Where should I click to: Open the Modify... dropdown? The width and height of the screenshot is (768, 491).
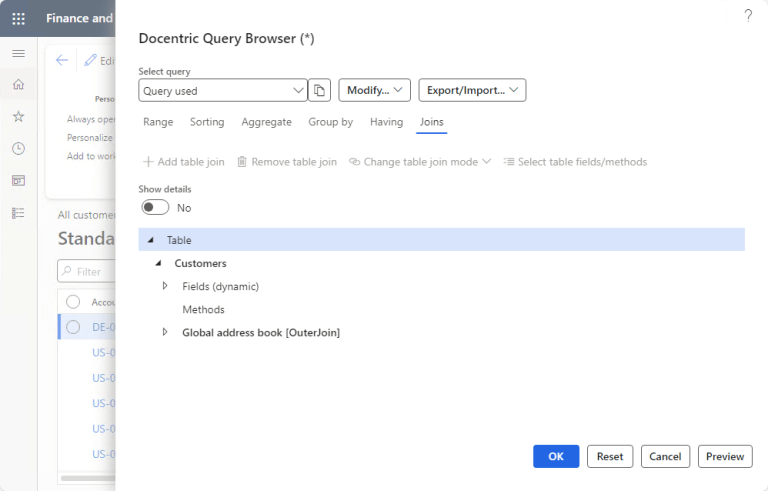pyautogui.click(x=374, y=90)
